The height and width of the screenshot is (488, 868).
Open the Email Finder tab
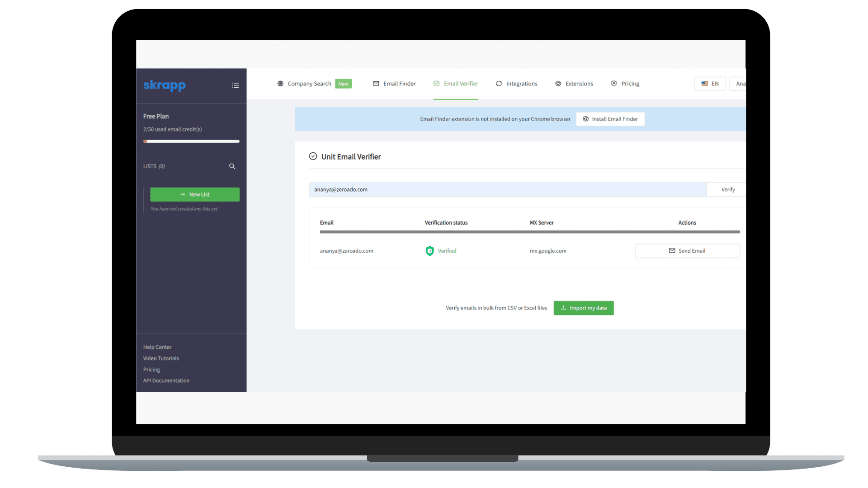(394, 84)
